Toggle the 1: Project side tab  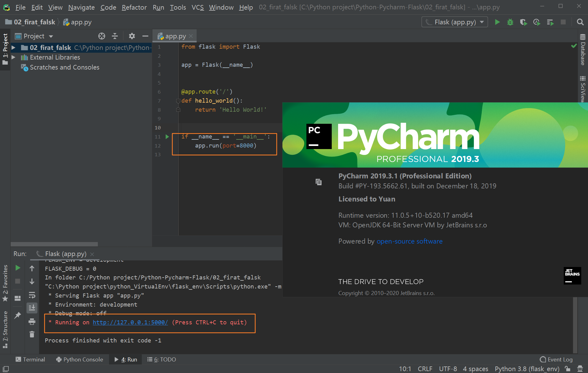[x=5, y=50]
